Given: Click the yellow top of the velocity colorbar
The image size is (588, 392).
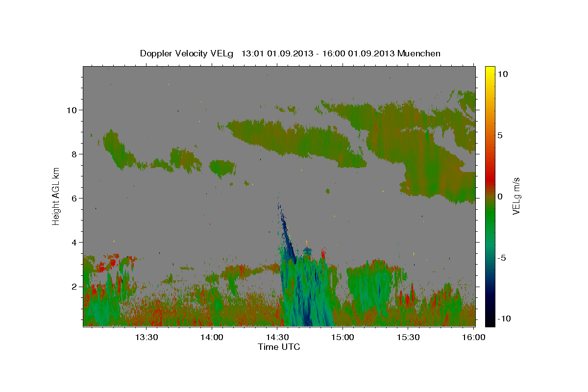Looking at the screenshot, I should (490, 70).
